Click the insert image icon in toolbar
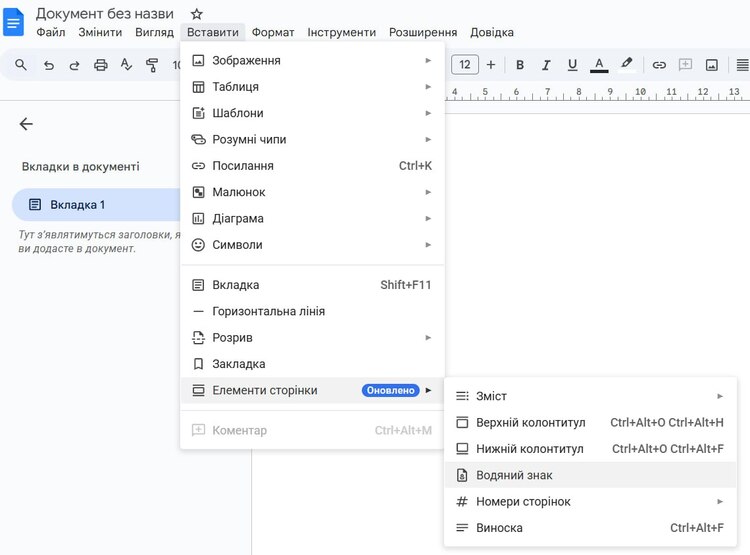 [712, 65]
